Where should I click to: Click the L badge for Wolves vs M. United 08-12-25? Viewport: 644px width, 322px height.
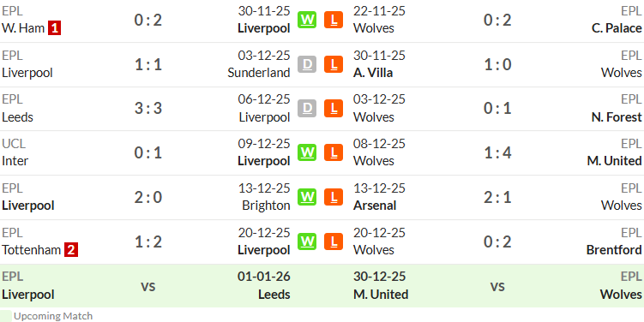pyautogui.click(x=334, y=152)
